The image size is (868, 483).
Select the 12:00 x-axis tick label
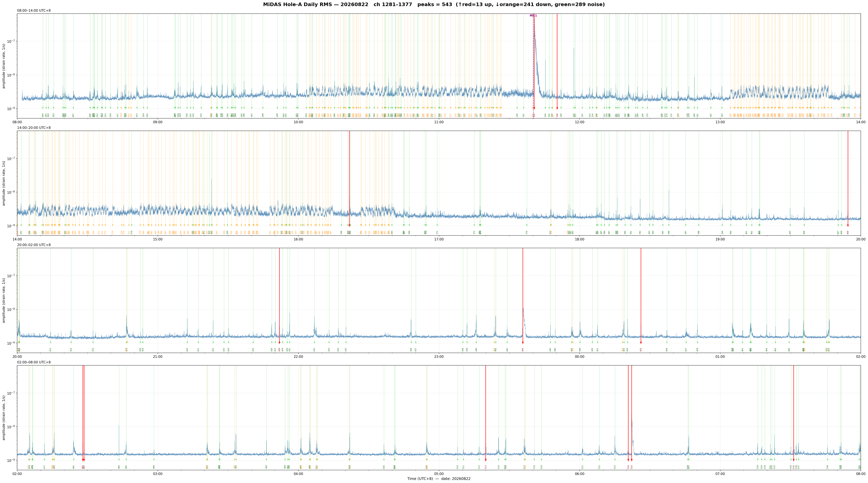[x=580, y=122]
